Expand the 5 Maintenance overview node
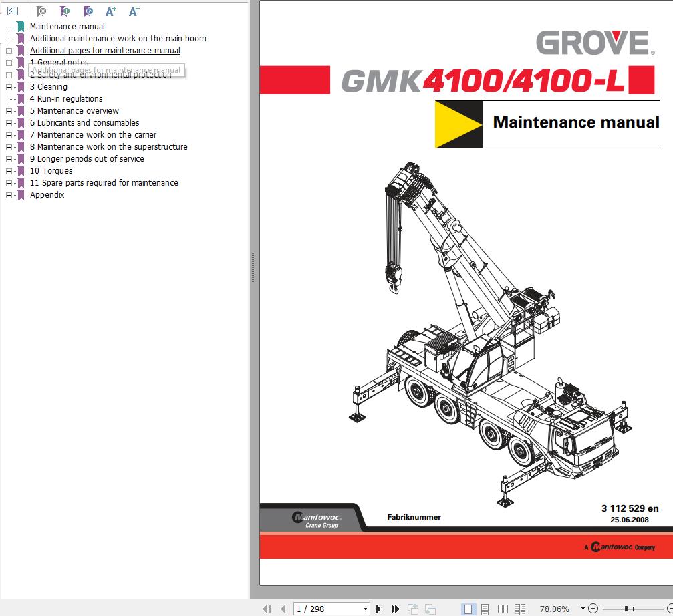The height and width of the screenshot is (616, 673). point(9,111)
